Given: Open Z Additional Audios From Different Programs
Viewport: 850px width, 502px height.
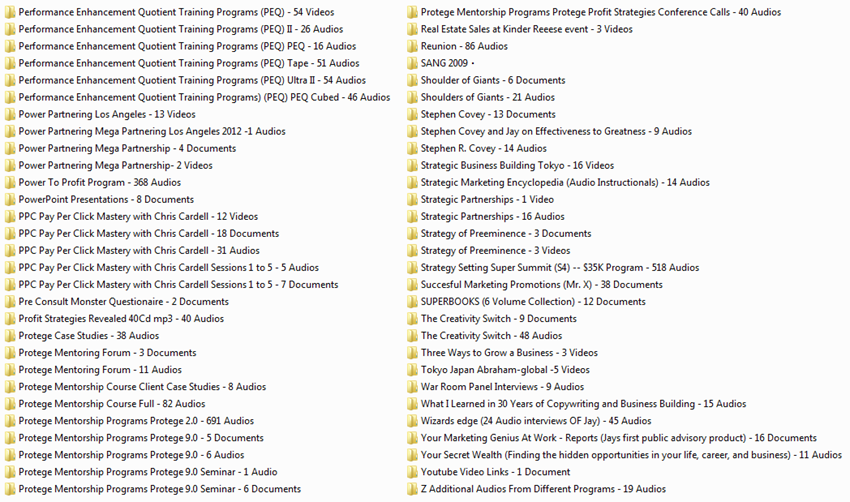Looking at the screenshot, I should (542, 489).
